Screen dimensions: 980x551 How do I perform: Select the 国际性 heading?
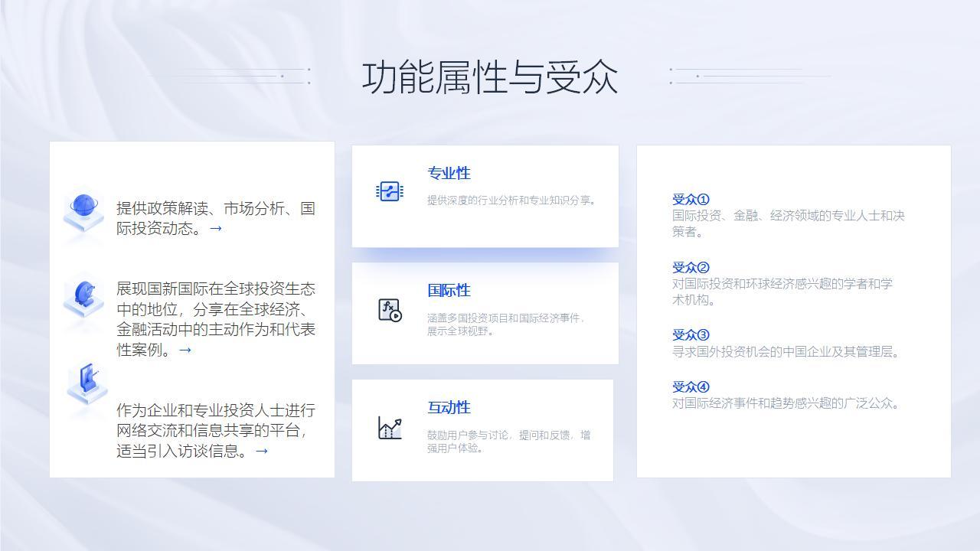pyautogui.click(x=449, y=291)
